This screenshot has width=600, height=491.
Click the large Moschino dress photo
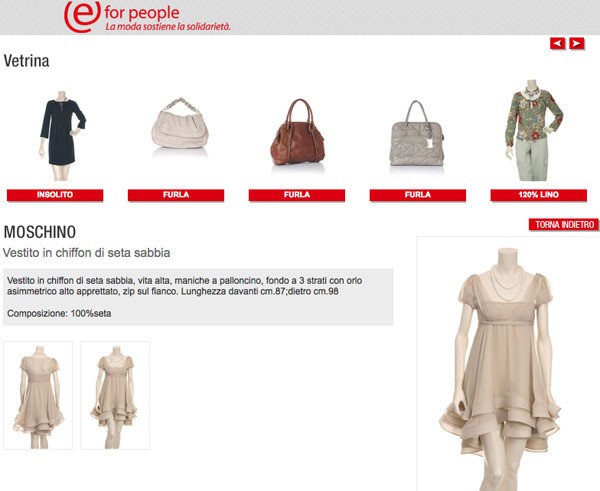[508, 364]
